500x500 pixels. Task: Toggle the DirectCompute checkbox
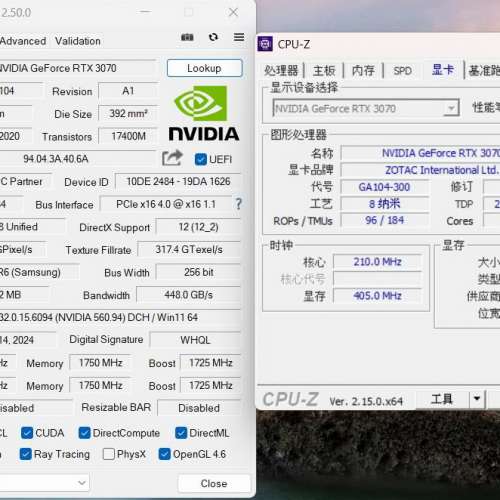click(x=84, y=433)
